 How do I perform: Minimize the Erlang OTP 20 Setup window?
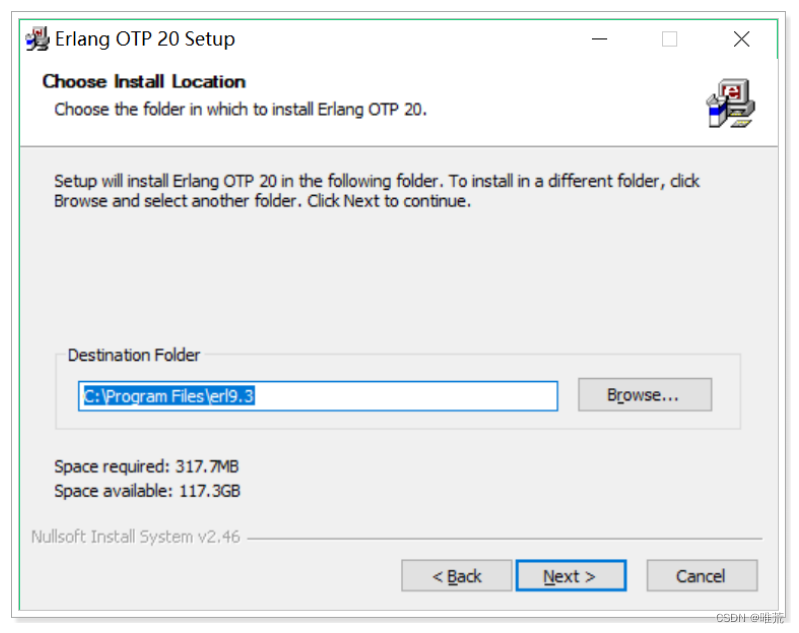(x=599, y=39)
